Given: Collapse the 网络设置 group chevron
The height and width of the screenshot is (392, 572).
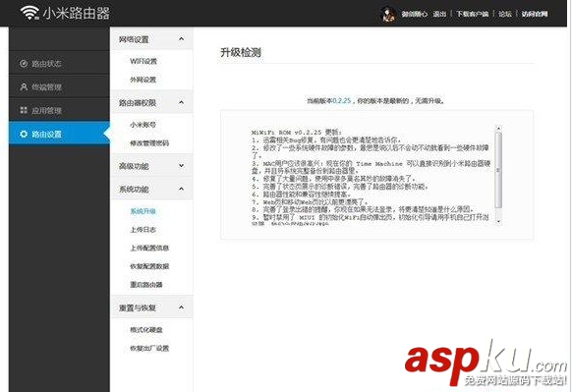Looking at the screenshot, I should pyautogui.click(x=181, y=38).
